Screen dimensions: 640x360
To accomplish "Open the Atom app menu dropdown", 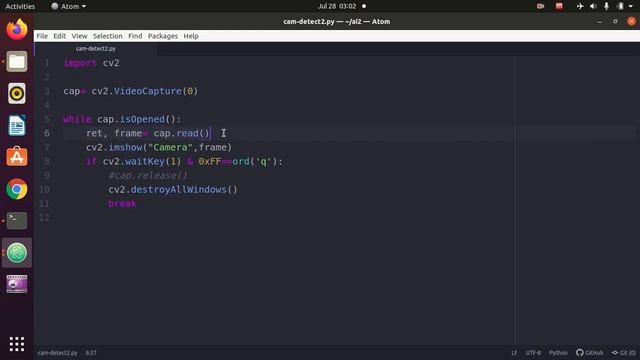I will [69, 6].
